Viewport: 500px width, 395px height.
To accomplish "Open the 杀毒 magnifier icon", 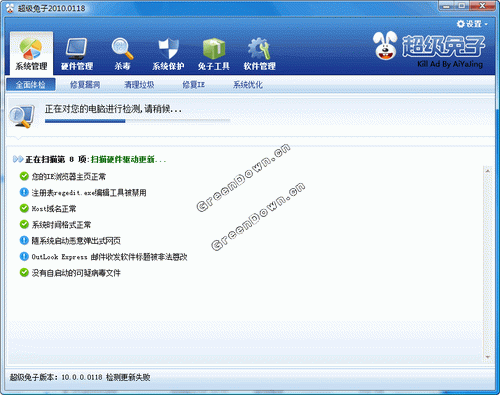I will [122, 48].
